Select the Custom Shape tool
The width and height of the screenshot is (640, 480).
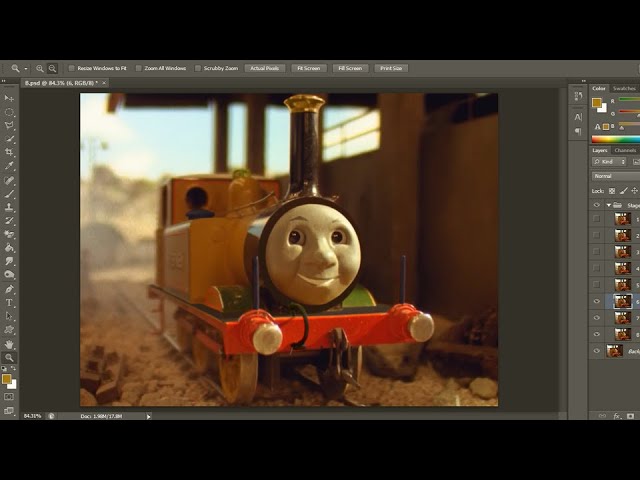click(x=9, y=329)
